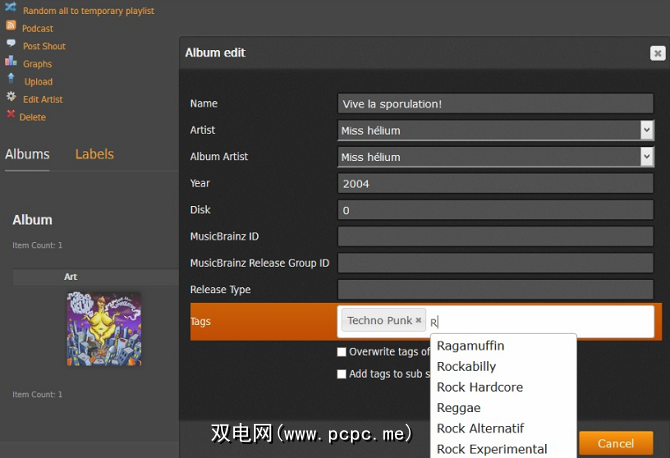670x458 pixels.
Task: Focus the MusicBrainz ID field
Action: [495, 237]
